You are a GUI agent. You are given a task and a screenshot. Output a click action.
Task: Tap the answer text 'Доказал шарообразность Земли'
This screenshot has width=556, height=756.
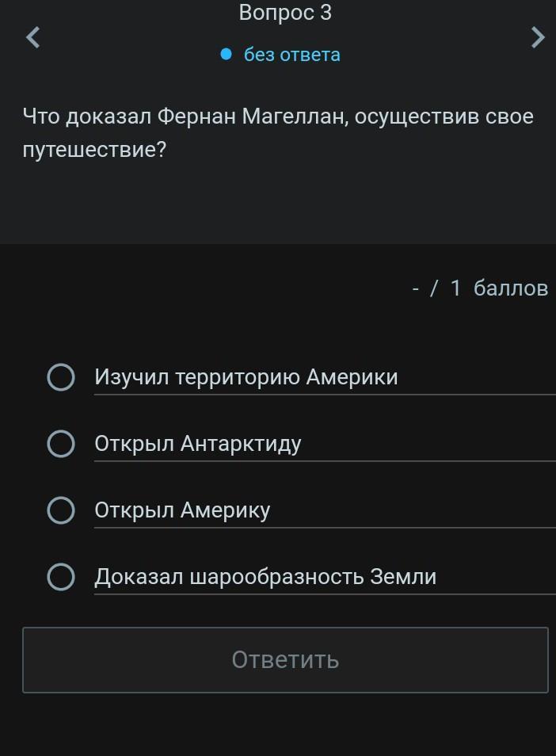coord(265,577)
